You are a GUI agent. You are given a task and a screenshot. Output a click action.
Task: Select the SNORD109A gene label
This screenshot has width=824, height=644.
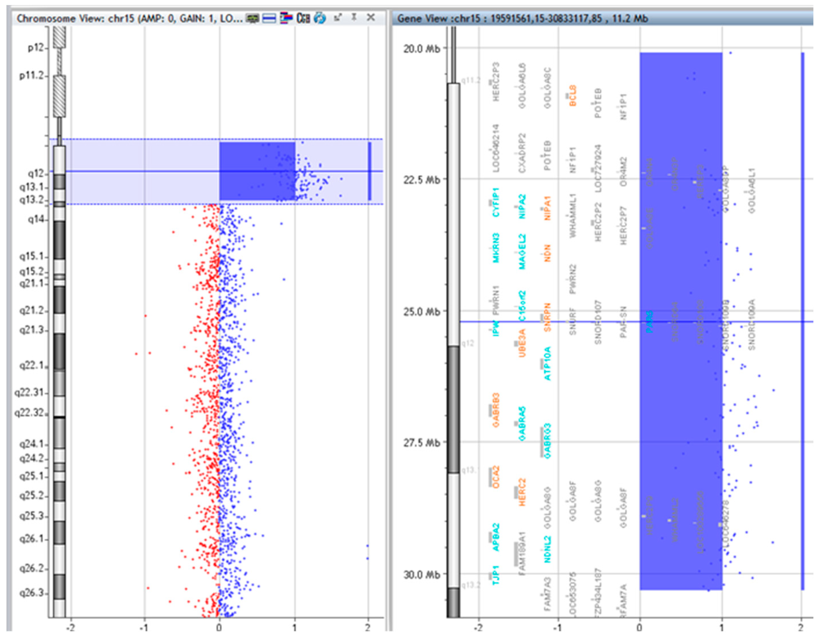752,325
